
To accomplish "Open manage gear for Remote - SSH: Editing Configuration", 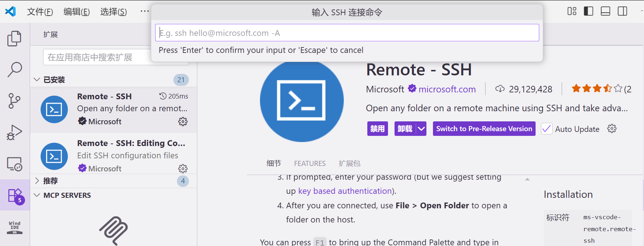I will click(183, 168).
